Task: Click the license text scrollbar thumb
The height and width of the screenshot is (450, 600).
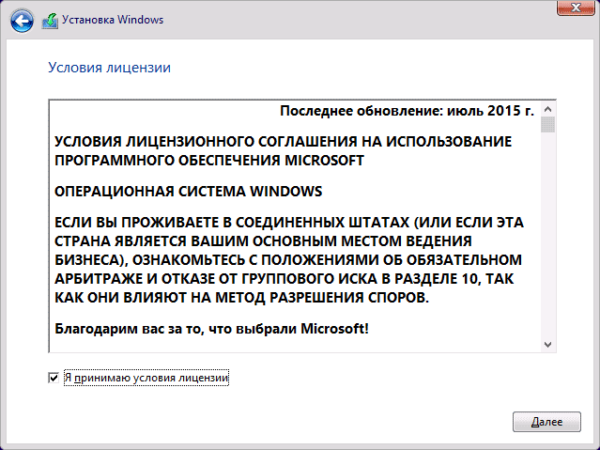Action: click(x=548, y=124)
